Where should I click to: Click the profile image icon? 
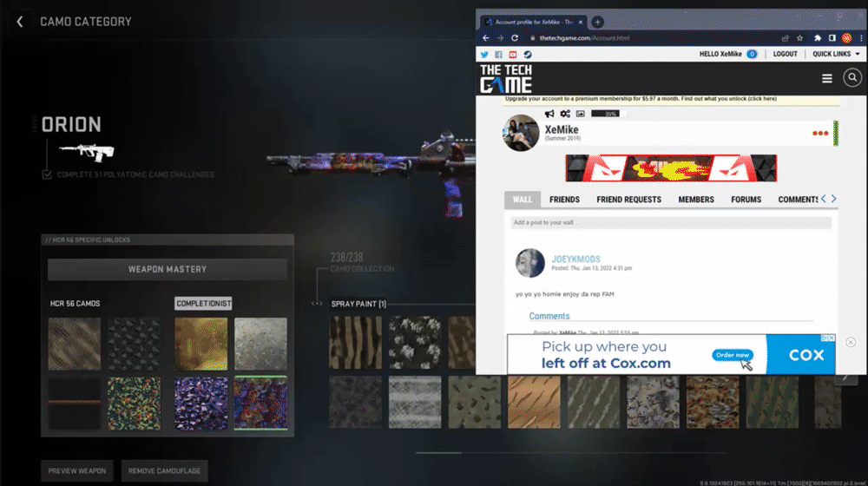pyautogui.click(x=580, y=114)
